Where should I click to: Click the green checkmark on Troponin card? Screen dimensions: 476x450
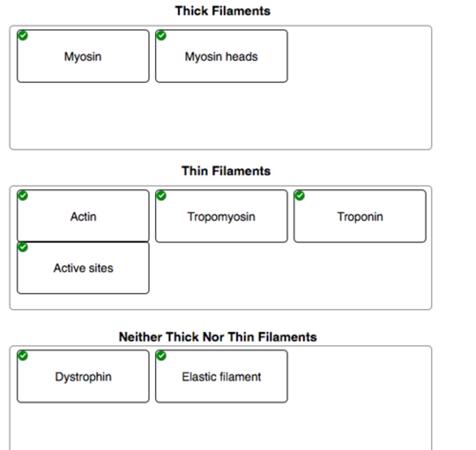(300, 195)
